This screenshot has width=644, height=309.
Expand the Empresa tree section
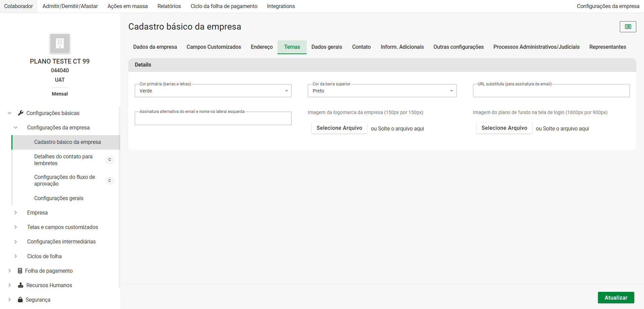coord(16,213)
